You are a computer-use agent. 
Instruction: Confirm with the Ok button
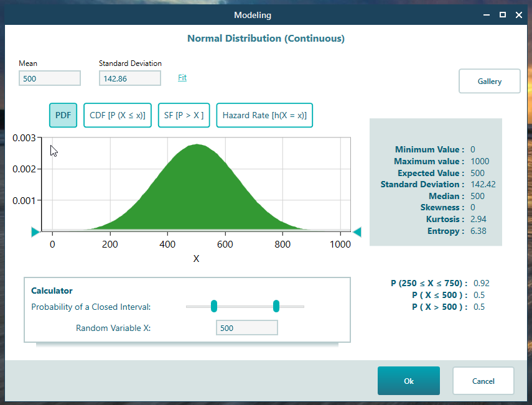[x=408, y=380]
